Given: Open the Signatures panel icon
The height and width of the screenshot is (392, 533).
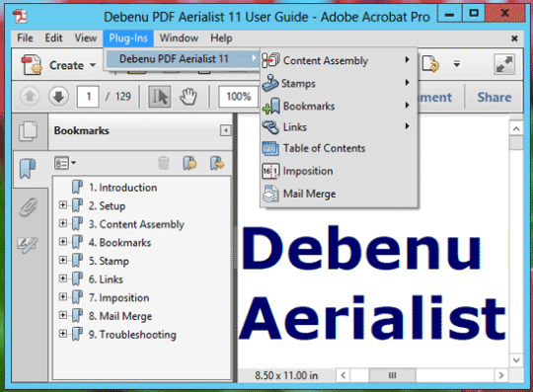Looking at the screenshot, I should (x=28, y=244).
